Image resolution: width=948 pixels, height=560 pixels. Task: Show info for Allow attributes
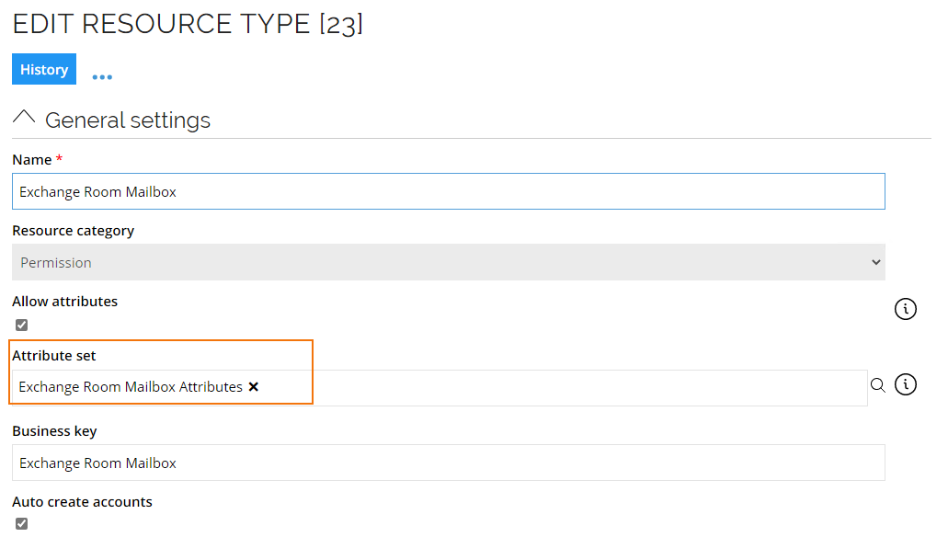click(905, 309)
